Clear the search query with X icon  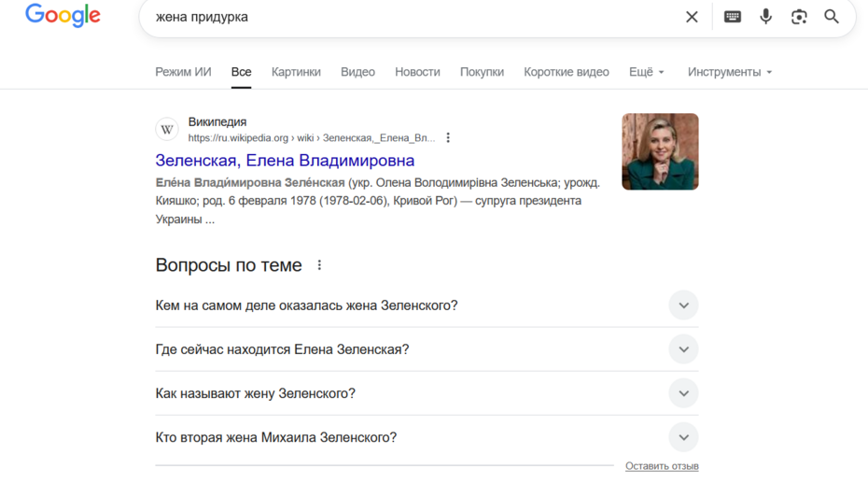[x=692, y=17]
